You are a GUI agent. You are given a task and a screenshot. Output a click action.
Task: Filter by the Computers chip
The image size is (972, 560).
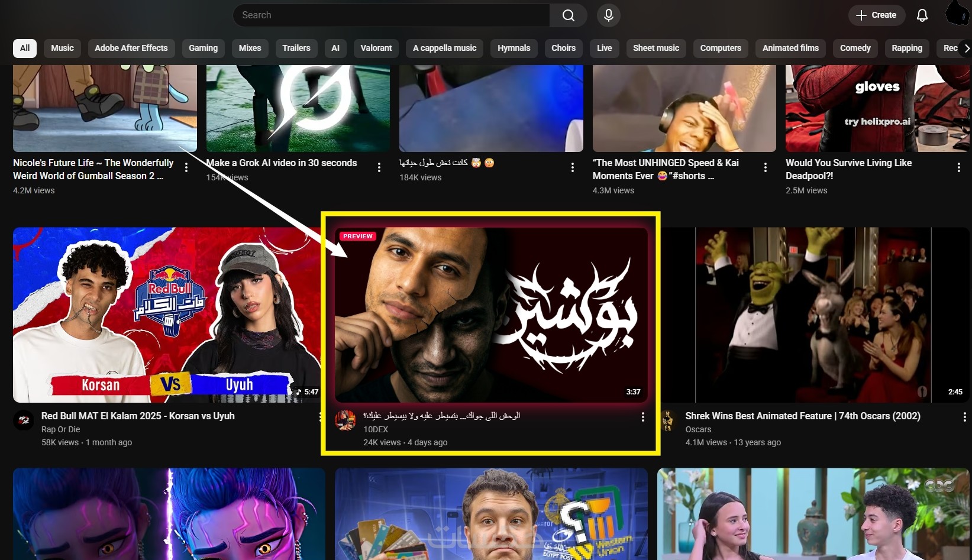click(721, 48)
